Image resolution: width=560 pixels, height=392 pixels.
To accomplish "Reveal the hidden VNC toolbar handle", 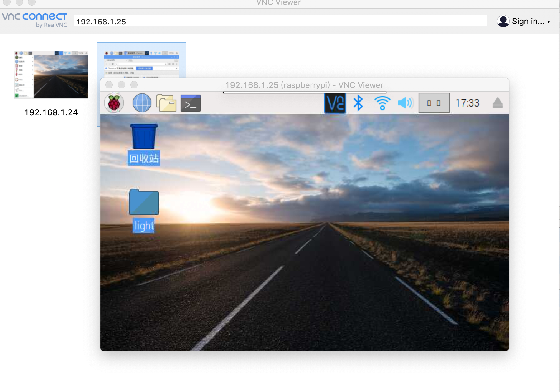I will pyautogui.click(x=304, y=92).
